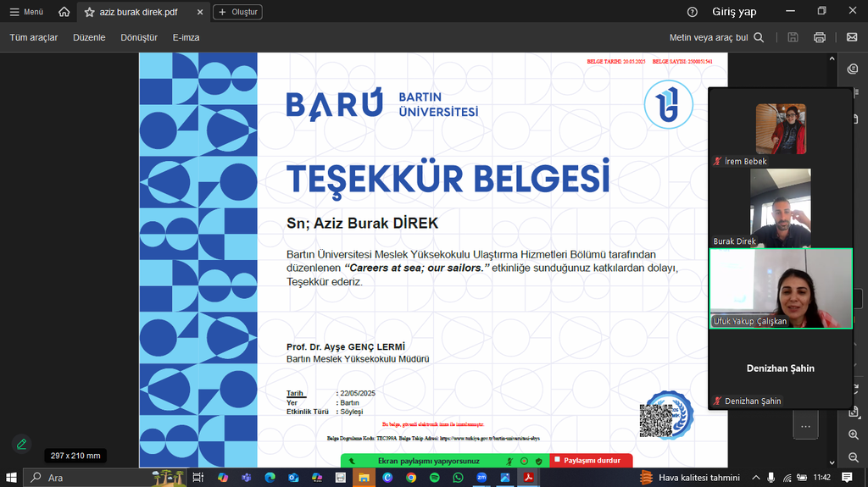The width and height of the screenshot is (868, 487).
Task: Open the Tüm araçlar menu
Action: (x=34, y=37)
